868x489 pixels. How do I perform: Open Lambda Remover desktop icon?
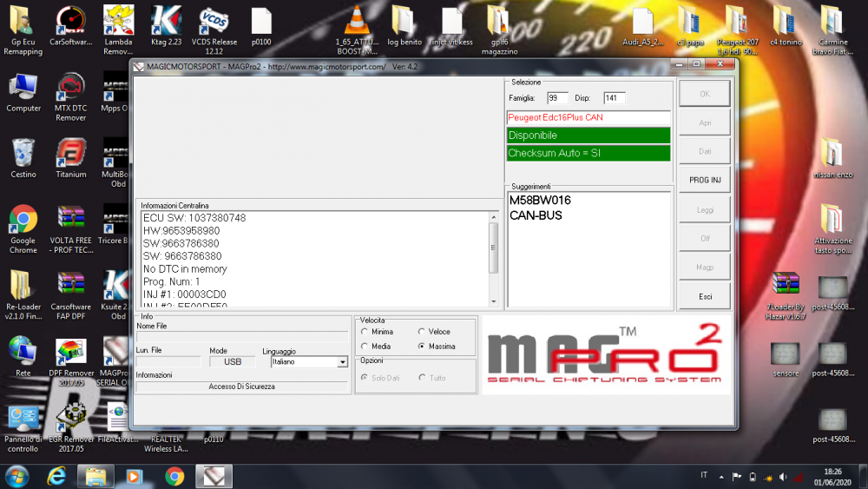pyautogui.click(x=118, y=30)
